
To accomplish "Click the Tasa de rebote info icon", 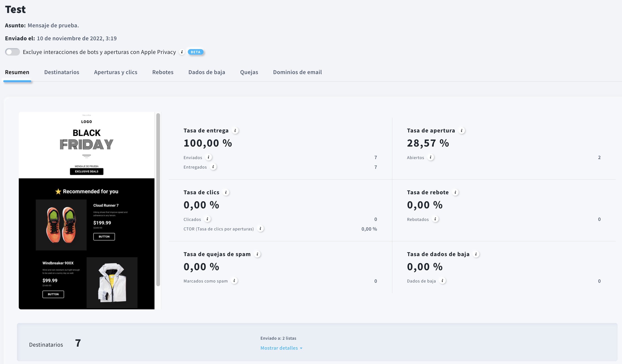I will pos(455,192).
